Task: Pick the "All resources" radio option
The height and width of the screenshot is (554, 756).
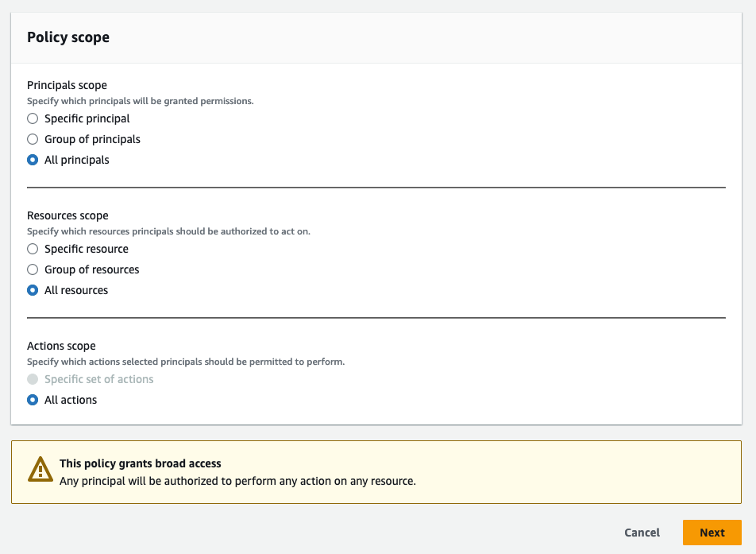Action: tap(33, 290)
